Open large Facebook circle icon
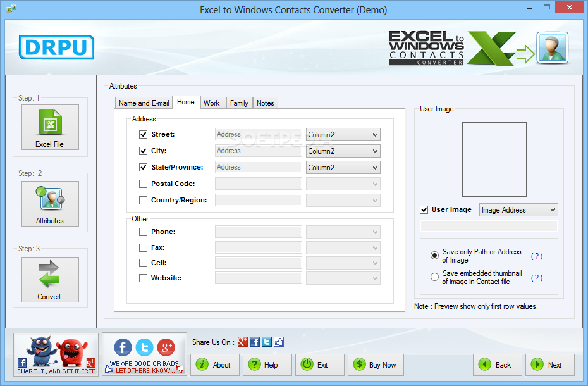The height and width of the screenshot is (386, 588). 123,347
